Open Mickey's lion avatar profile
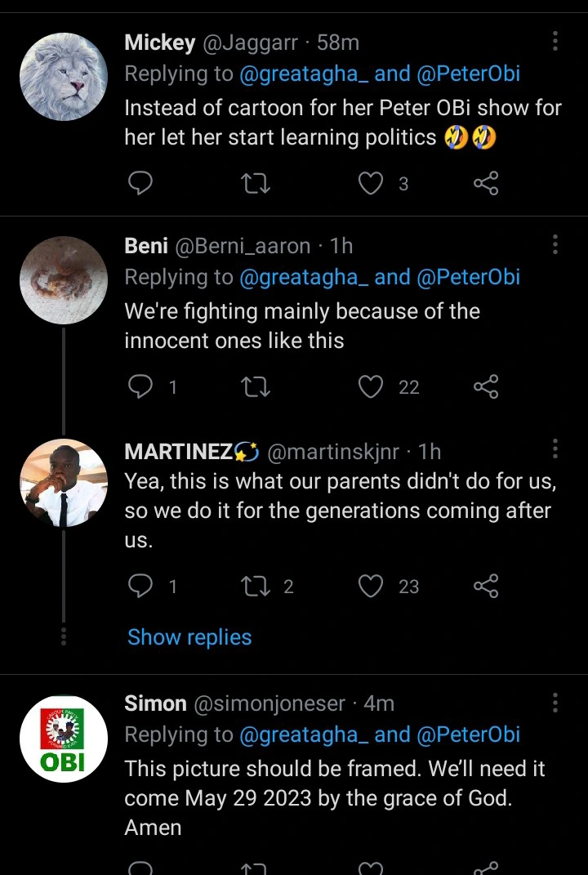Screen dimensions: 588x875 64,77
